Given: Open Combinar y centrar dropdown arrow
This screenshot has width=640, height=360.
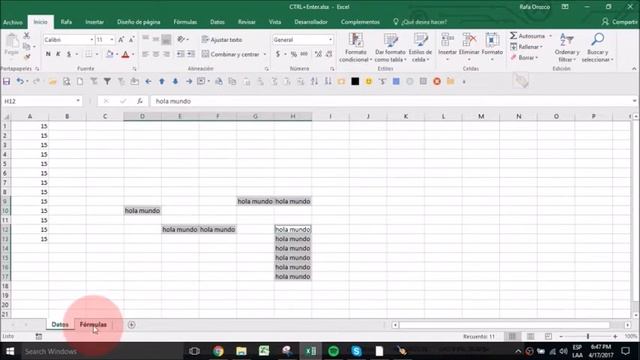Looking at the screenshot, I should point(265,54).
